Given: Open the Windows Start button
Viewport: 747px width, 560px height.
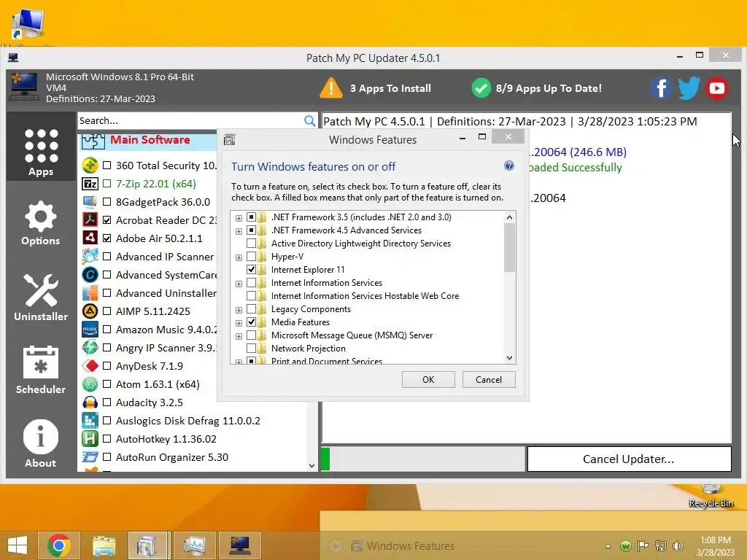Looking at the screenshot, I should [18, 545].
